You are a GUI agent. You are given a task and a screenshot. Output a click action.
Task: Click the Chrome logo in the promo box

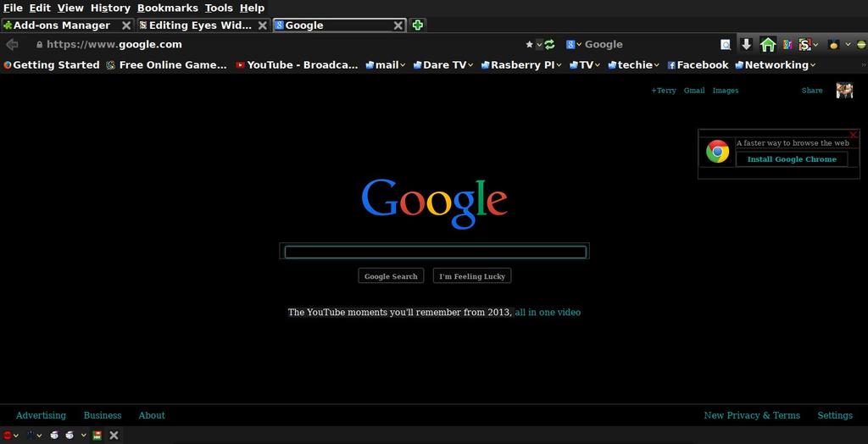click(x=717, y=151)
